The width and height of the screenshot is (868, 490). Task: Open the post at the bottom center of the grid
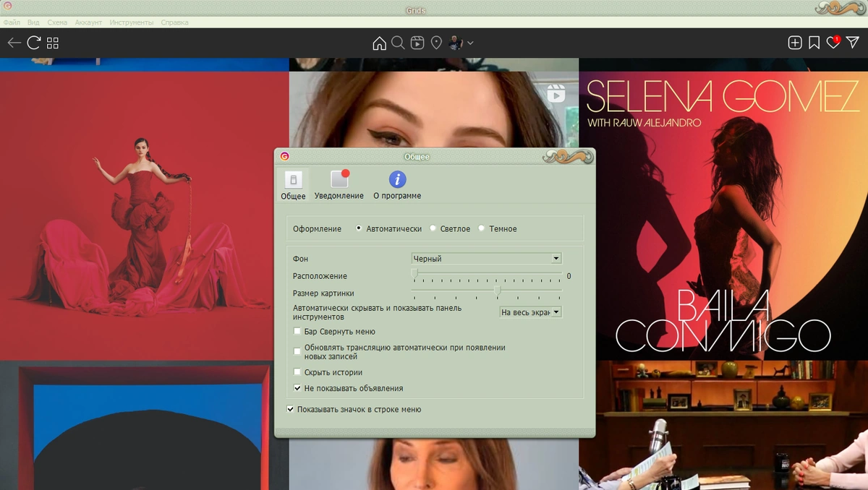[434, 464]
